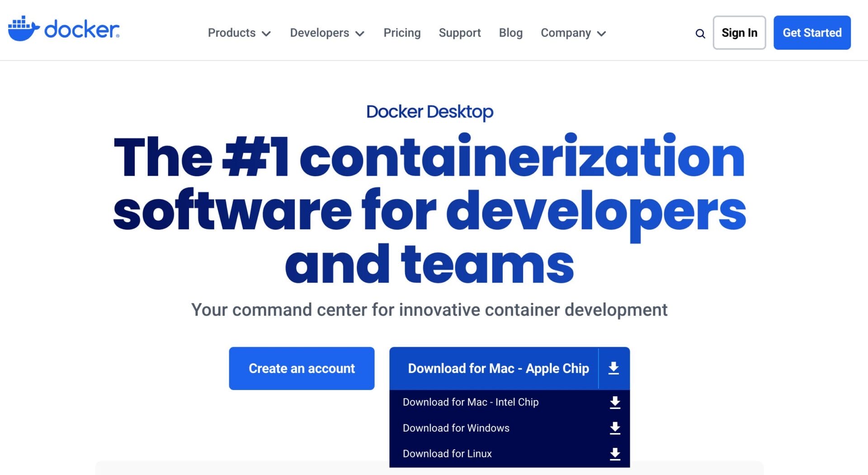Choose Download for Windows option
Viewport: 868px width, 475px height.
[x=456, y=428]
